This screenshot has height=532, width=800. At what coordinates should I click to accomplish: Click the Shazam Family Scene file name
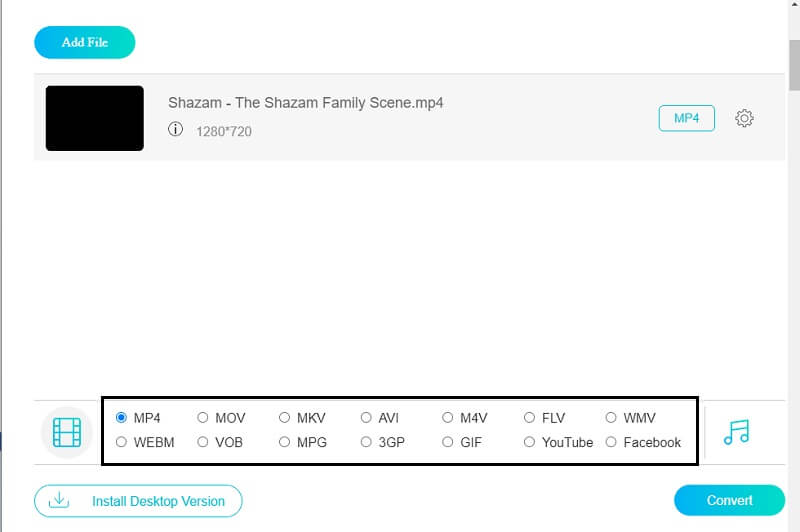point(305,103)
